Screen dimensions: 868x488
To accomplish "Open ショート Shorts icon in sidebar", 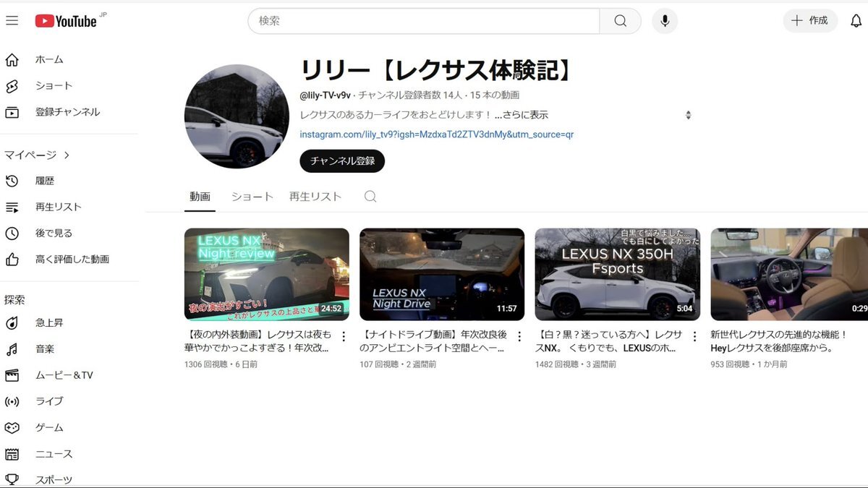I will coord(12,86).
